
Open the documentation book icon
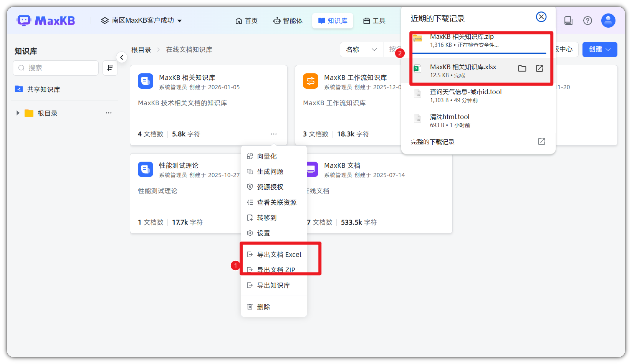click(568, 21)
